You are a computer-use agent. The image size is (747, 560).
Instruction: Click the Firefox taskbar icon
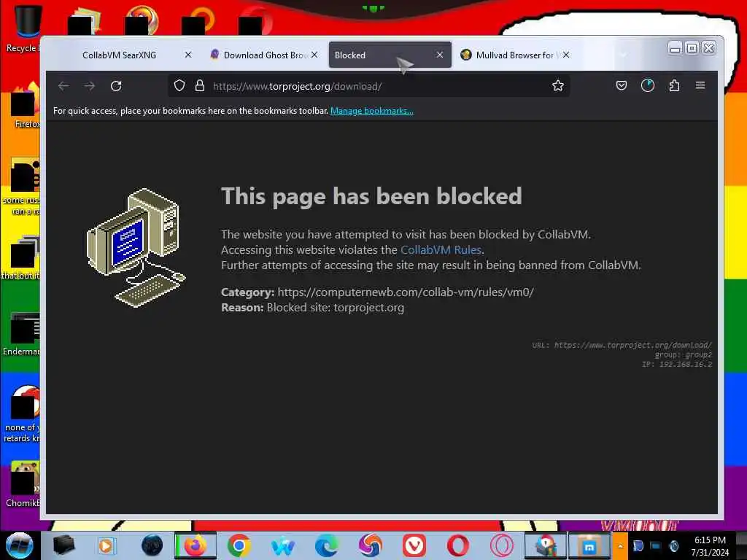click(196, 545)
